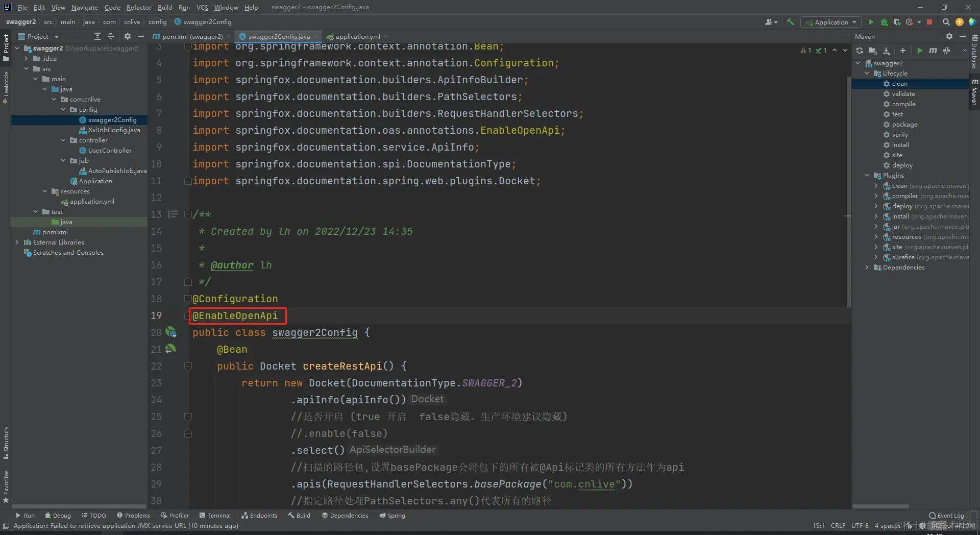
Task: Select the Maven package lifecycle goal
Action: [904, 125]
